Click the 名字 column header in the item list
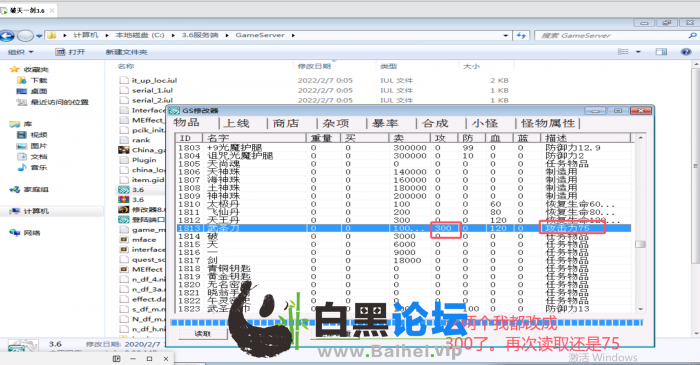 [x=254, y=138]
